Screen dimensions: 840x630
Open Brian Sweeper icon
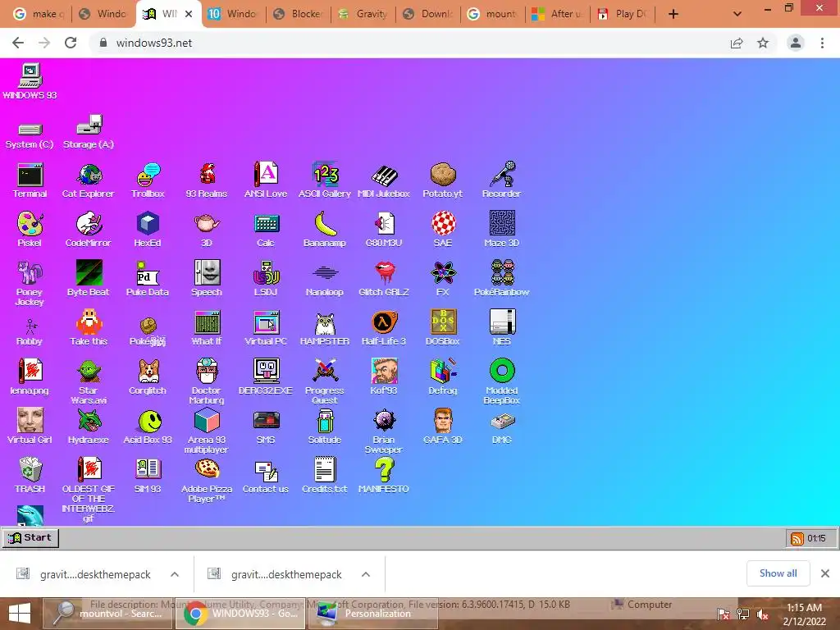[x=384, y=431]
